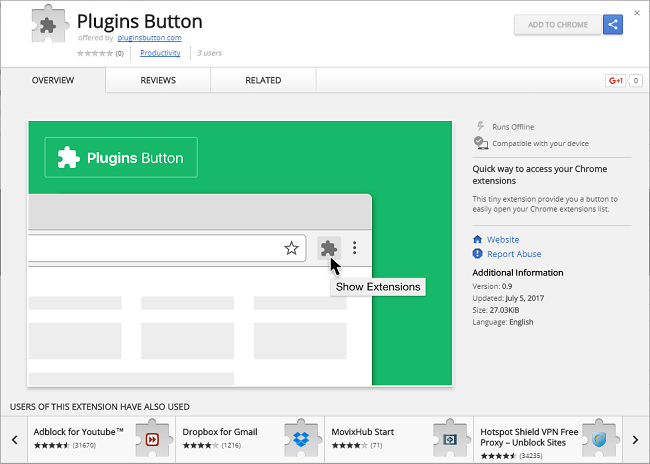Open the Reviews tab
This screenshot has height=464, width=650.
coord(158,80)
